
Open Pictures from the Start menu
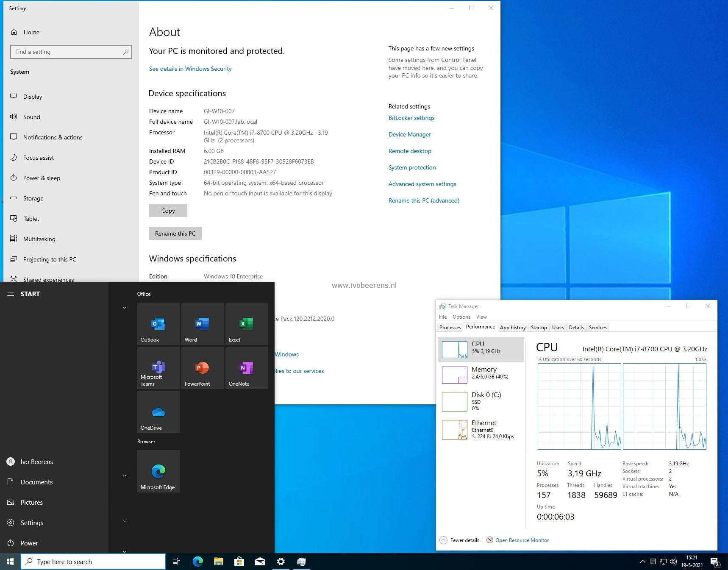(54, 503)
